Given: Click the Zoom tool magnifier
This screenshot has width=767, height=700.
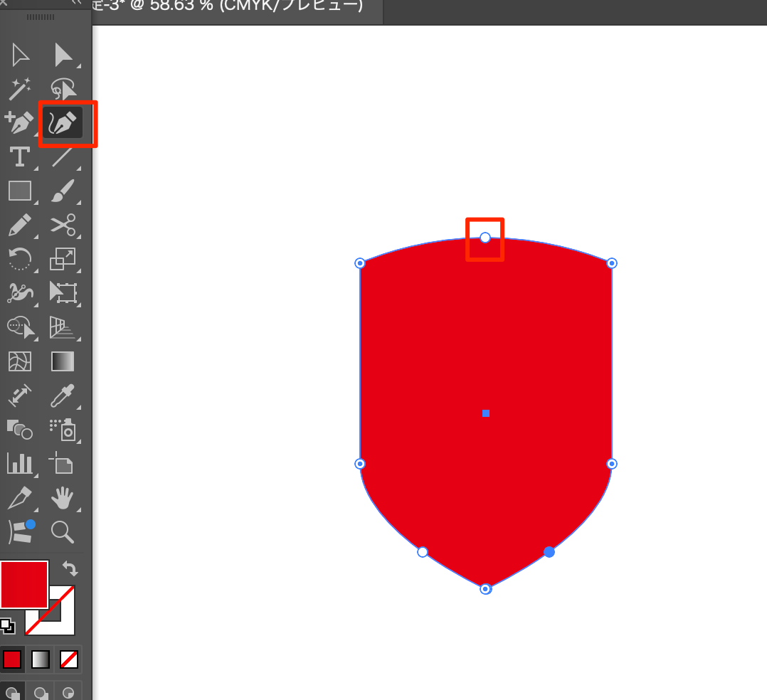Looking at the screenshot, I should (x=63, y=531).
